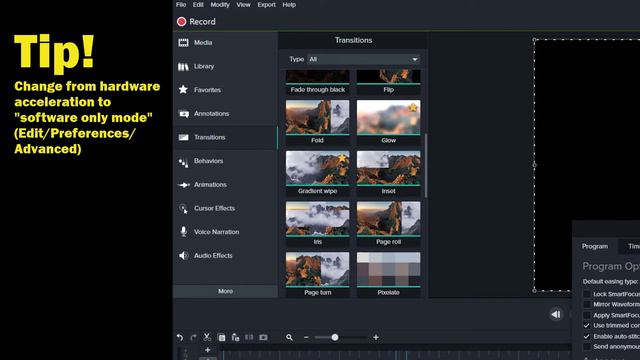Select the Glow transition thumbnail
The image size is (640, 360).
(389, 117)
